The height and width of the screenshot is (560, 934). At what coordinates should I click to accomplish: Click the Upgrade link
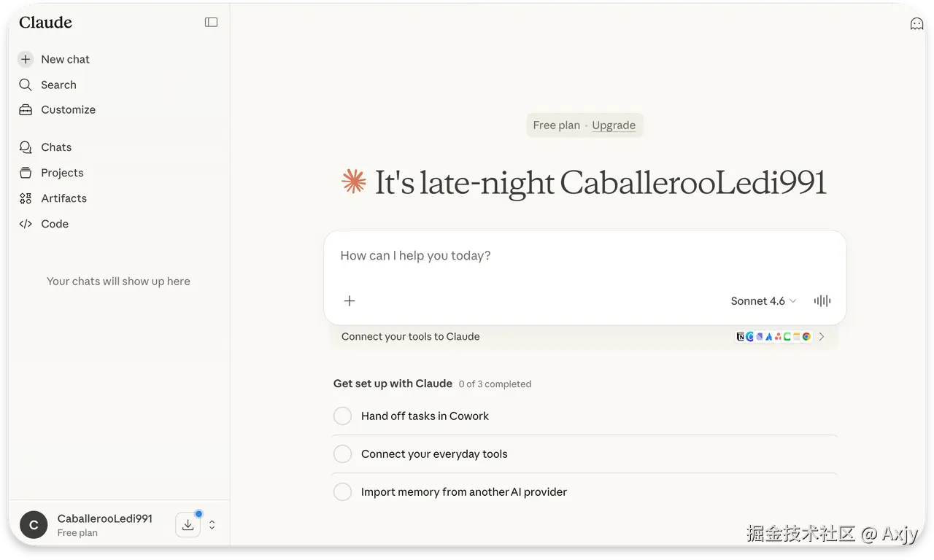point(614,125)
